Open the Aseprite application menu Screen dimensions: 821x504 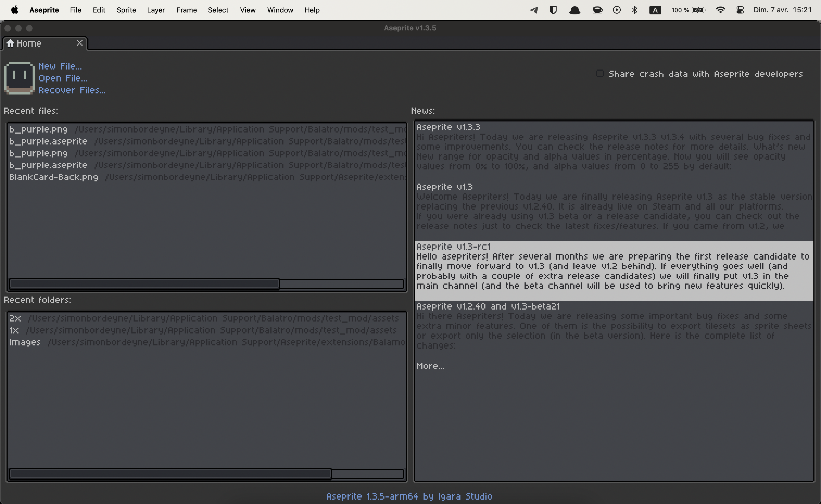[44, 10]
